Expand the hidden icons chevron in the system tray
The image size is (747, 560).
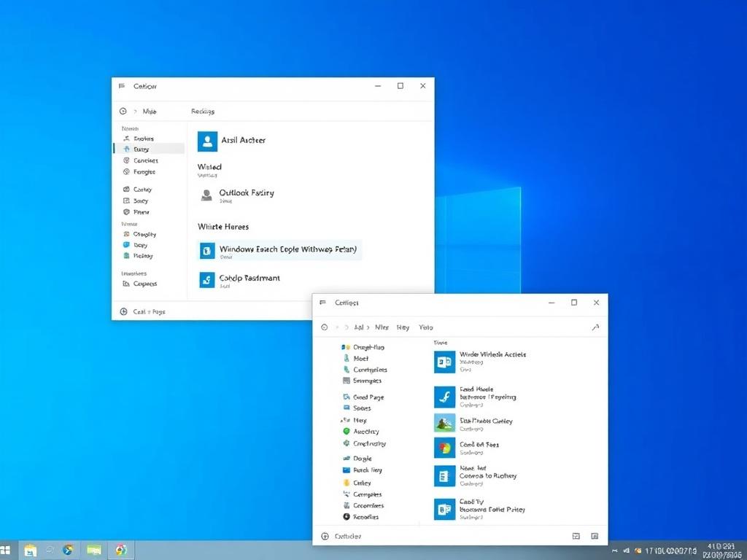[x=614, y=551]
